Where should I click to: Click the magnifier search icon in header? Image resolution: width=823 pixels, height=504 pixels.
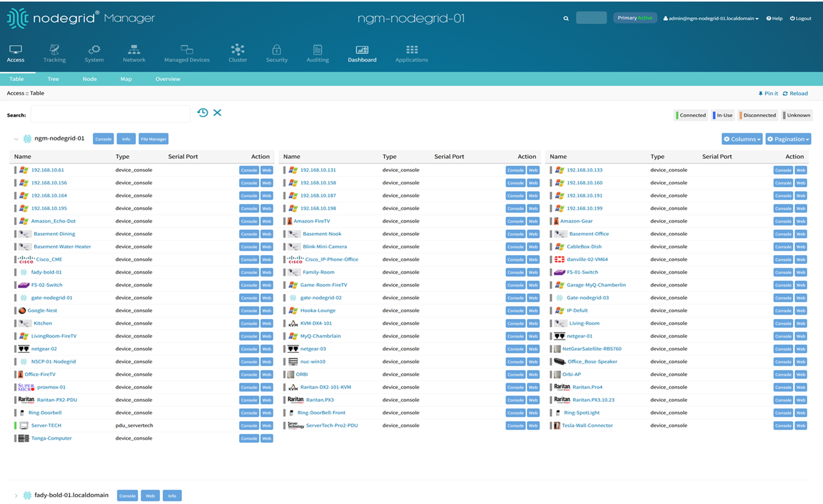(x=566, y=18)
